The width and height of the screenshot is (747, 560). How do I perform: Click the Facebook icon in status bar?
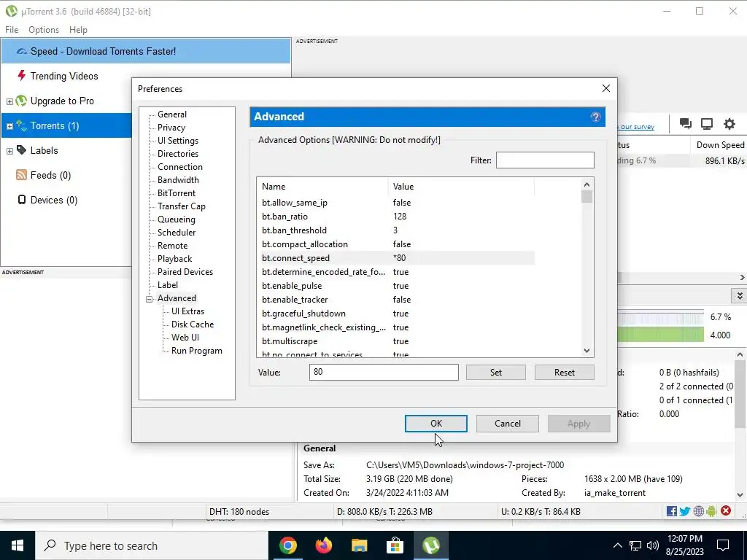coord(672,511)
